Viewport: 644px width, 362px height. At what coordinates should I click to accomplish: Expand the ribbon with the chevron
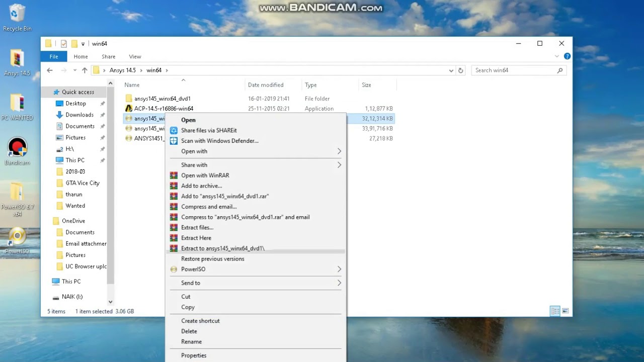coord(557,56)
